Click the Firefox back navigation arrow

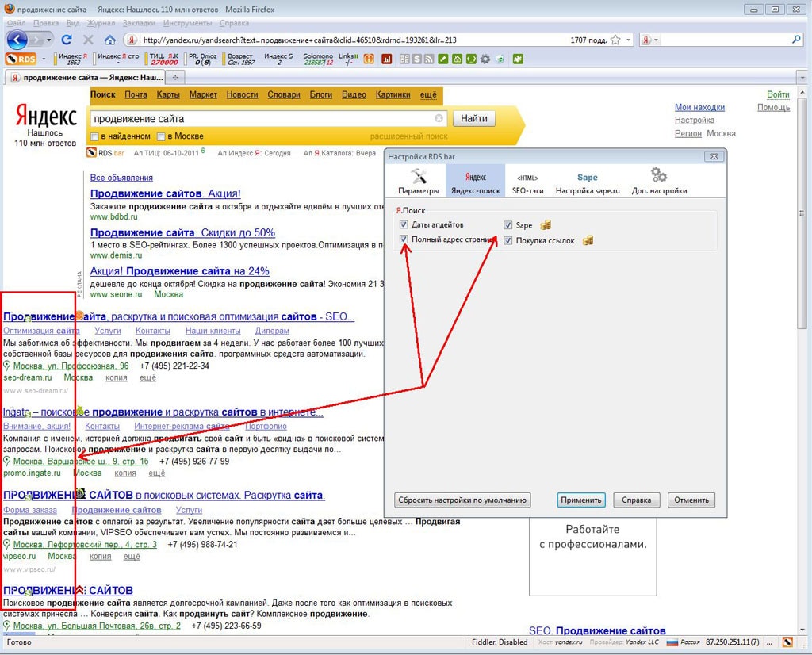(17, 40)
